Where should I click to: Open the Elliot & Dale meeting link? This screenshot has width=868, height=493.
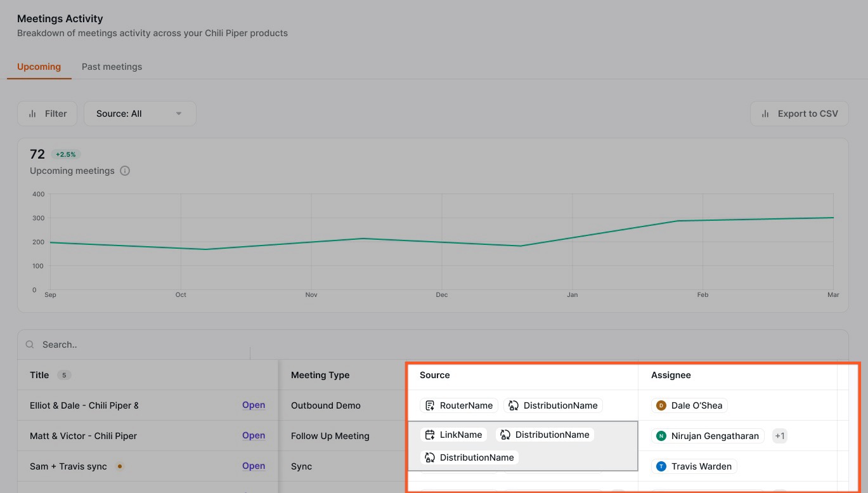[x=254, y=405]
